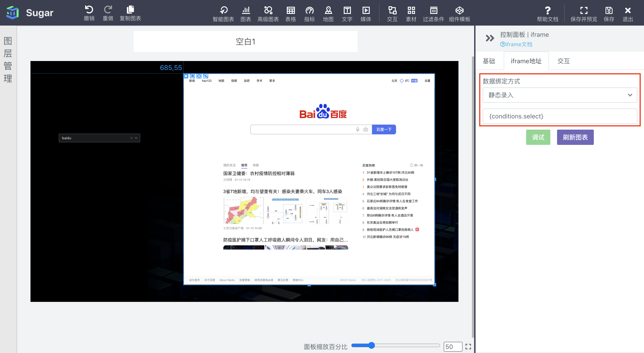Click hot item 东京奥运会将如期举行
The image size is (644, 353).
(x=382, y=222)
